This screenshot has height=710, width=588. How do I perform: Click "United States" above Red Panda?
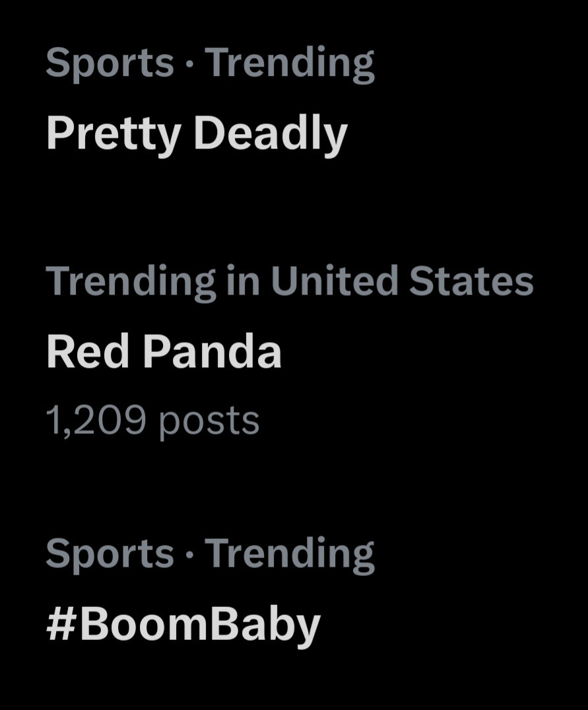pyautogui.click(x=401, y=281)
